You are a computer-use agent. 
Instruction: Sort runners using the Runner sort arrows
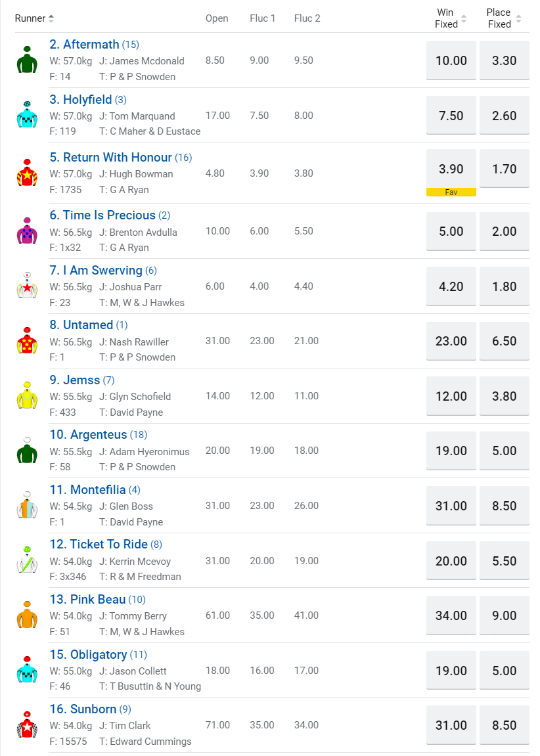tap(51, 18)
